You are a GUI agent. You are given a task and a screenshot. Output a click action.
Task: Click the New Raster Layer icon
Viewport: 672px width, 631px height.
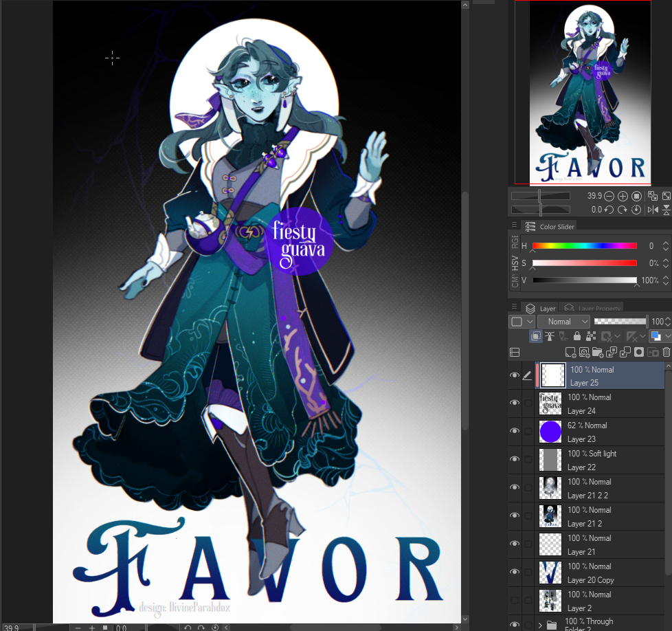click(x=570, y=352)
